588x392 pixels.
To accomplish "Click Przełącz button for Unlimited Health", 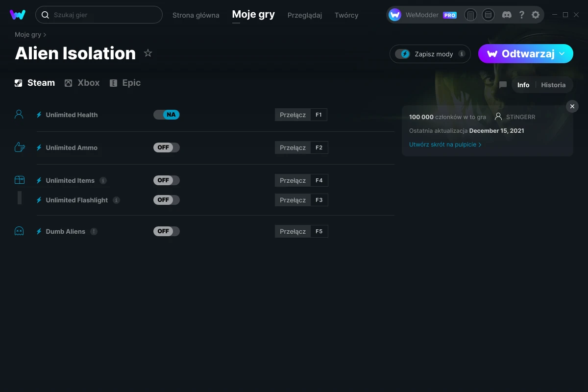I will [293, 115].
